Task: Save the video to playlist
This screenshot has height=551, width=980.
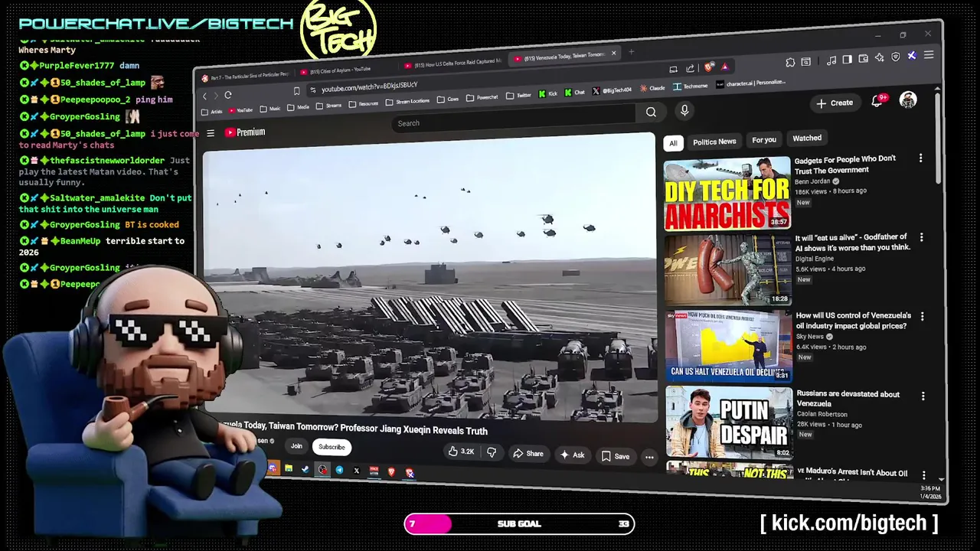Action: pyautogui.click(x=616, y=457)
